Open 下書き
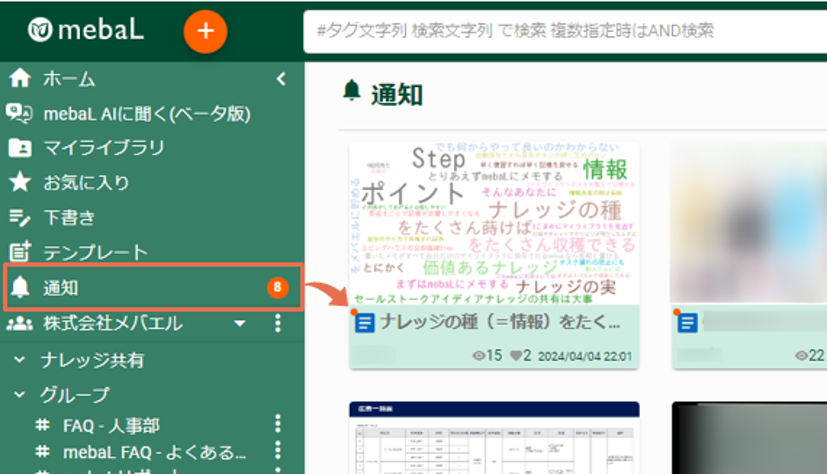The height and width of the screenshot is (474, 827). (69, 217)
